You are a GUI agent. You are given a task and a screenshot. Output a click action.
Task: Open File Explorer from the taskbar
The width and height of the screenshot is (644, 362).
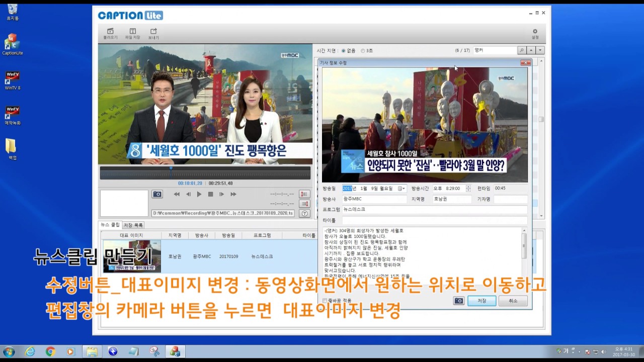click(92, 351)
